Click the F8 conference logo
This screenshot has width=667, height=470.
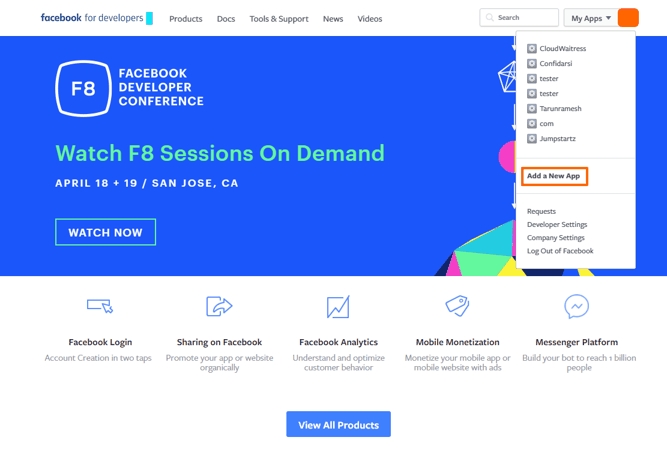[x=84, y=89]
